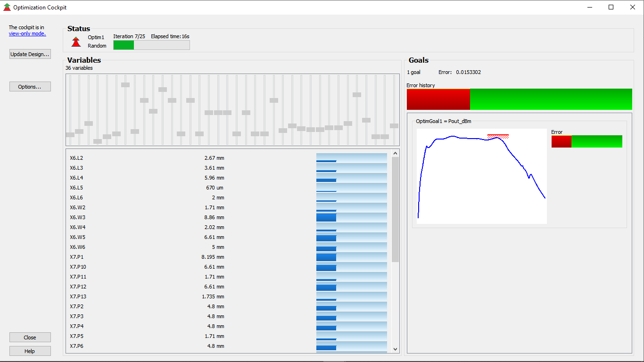Open the Options dialog button
The height and width of the screenshot is (362, 644).
click(x=30, y=87)
